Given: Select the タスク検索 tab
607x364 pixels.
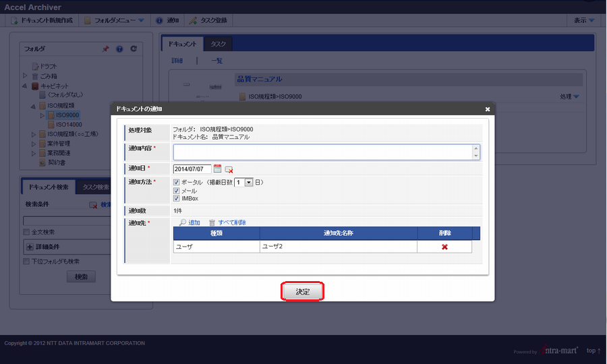Looking at the screenshot, I should (x=95, y=187).
